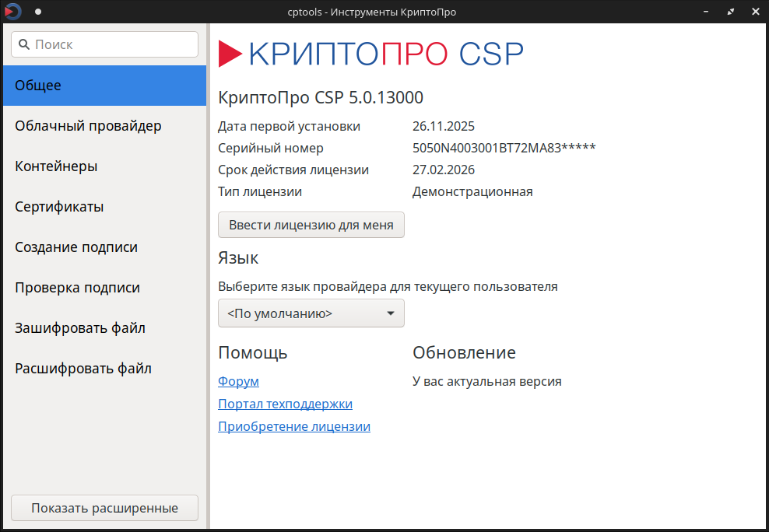
Task: Close the cptools window
Action: (x=753, y=12)
